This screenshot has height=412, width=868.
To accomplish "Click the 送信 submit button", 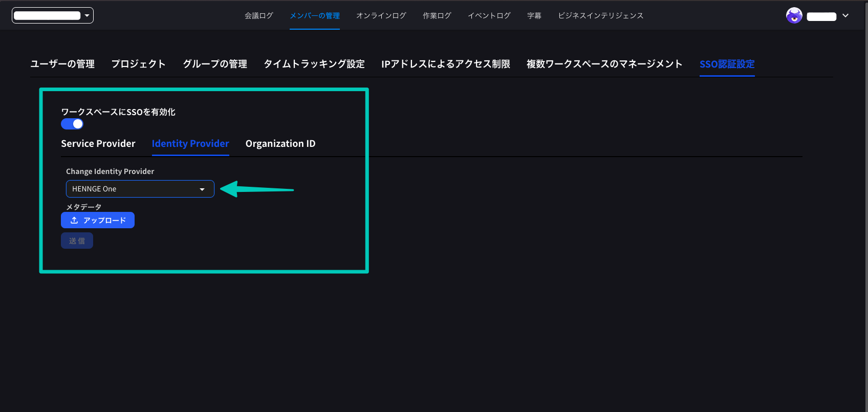I will click(x=77, y=241).
